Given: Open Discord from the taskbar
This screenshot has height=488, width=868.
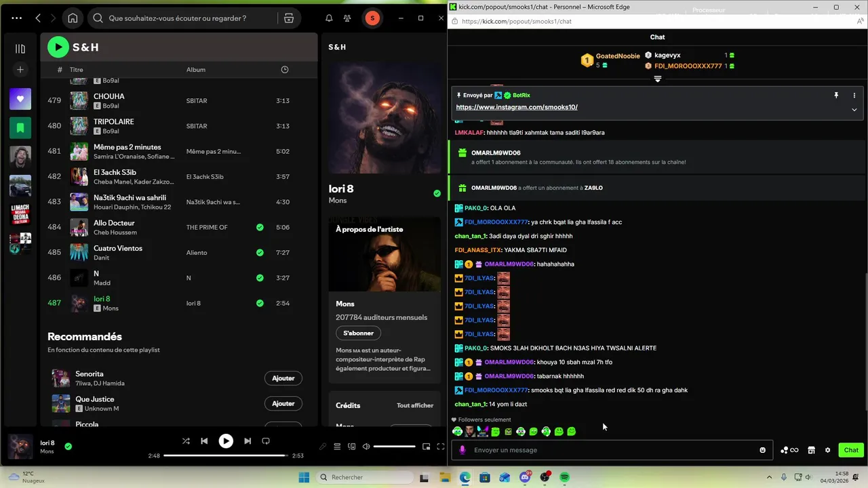Looking at the screenshot, I should [x=524, y=477].
